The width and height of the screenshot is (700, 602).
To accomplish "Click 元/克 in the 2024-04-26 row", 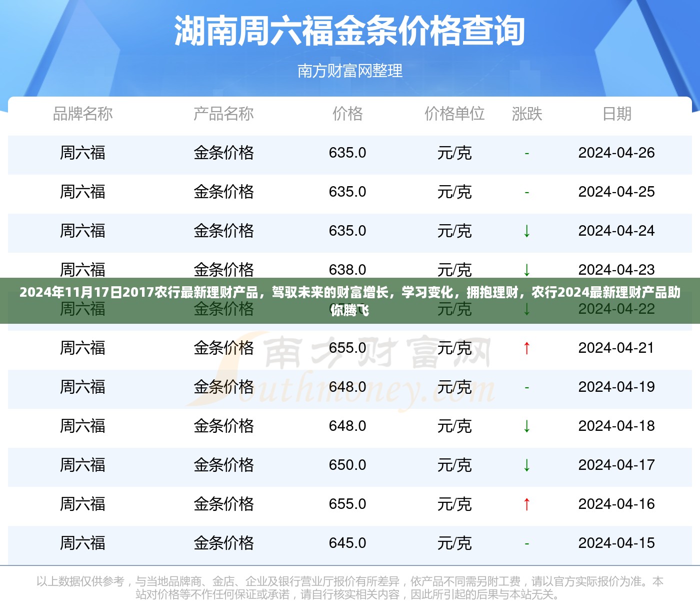I will (x=454, y=153).
